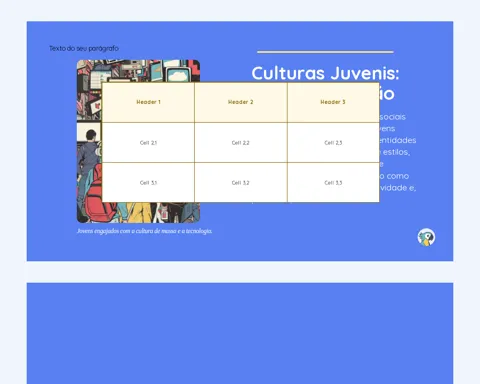Click the partly hidden second title line
Screen dimensions: 480x384
387,94
